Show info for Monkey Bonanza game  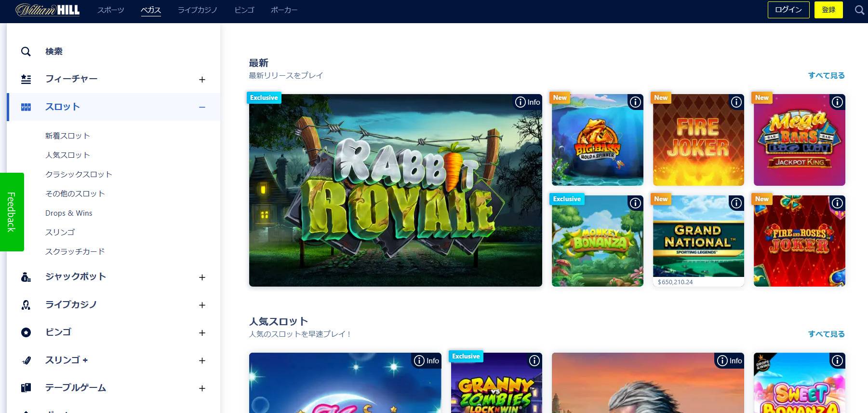[636, 203]
